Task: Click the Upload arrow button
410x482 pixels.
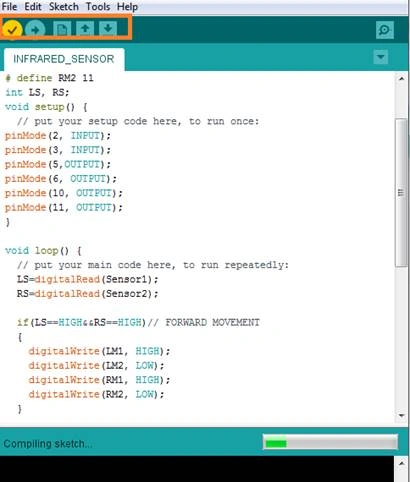Action: pos(35,30)
